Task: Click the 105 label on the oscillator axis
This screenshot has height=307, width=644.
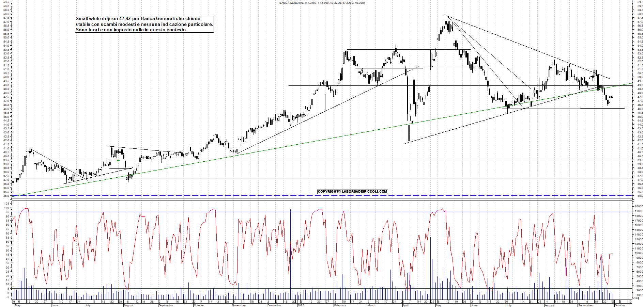Action: [x=7, y=204]
